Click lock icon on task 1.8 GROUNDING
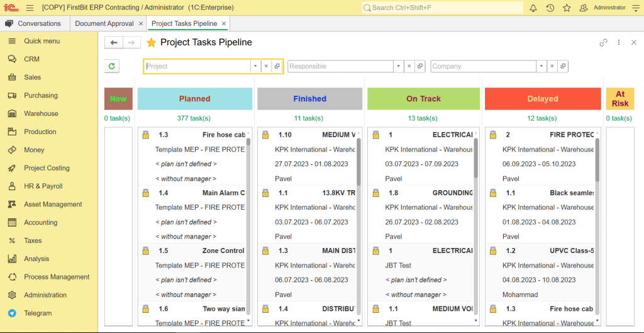Image resolution: width=644 pixels, height=333 pixels. pos(375,193)
